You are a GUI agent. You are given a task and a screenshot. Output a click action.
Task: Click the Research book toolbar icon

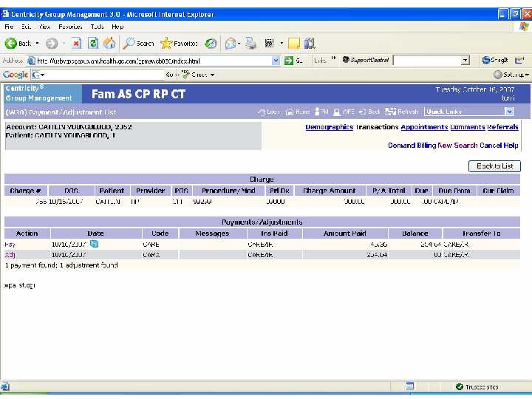pyautogui.click(x=310, y=44)
